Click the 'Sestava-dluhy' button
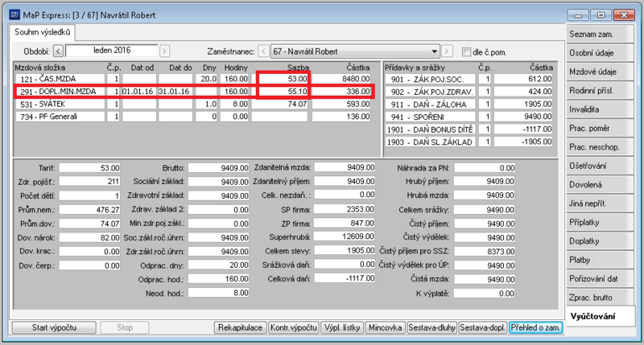Image resolution: width=644 pixels, height=345 pixels. tap(432, 327)
